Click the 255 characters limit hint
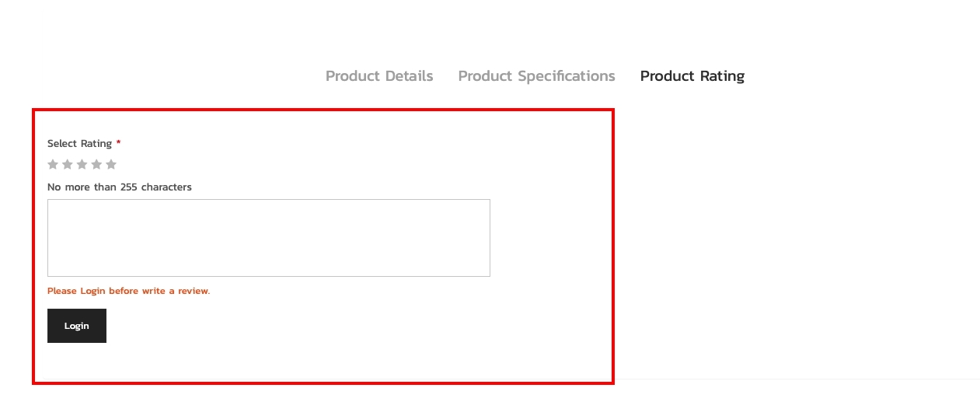This screenshot has height=409, width=980. click(x=119, y=187)
